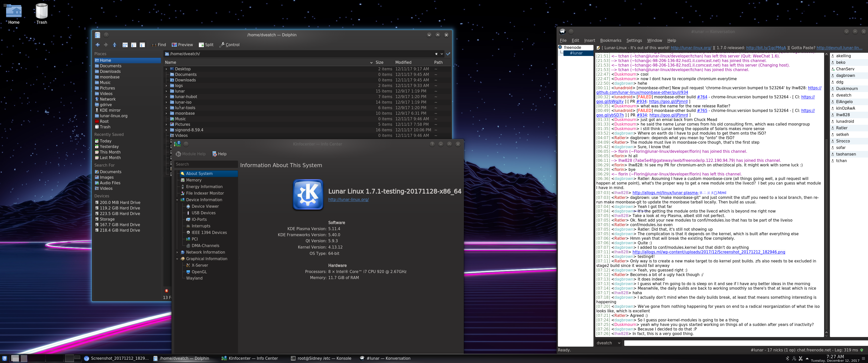The width and height of the screenshot is (868, 363).
Task: Open Konversation File menu
Action: (563, 40)
